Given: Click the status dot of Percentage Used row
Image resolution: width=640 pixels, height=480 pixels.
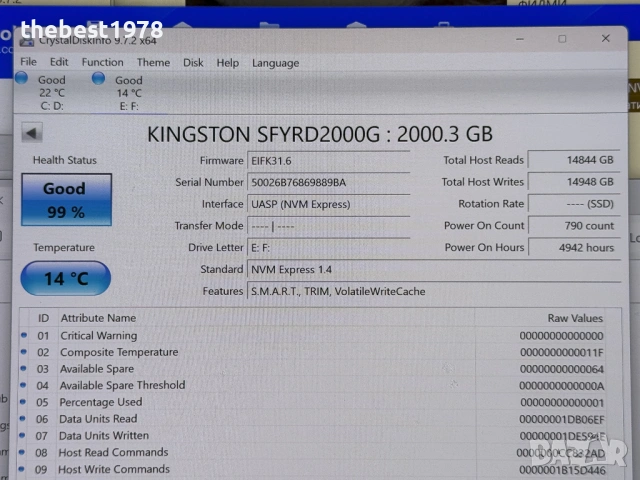Looking at the screenshot, I should point(23,402).
